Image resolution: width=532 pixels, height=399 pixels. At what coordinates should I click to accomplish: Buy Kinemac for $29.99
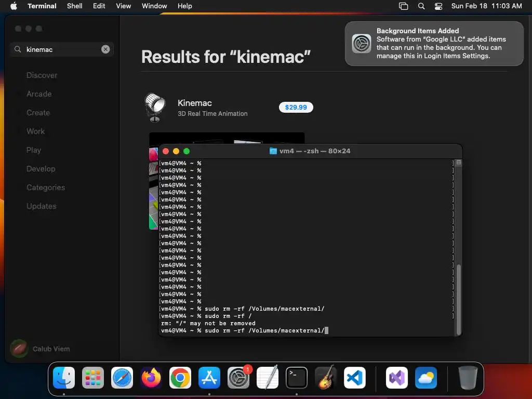tap(296, 107)
